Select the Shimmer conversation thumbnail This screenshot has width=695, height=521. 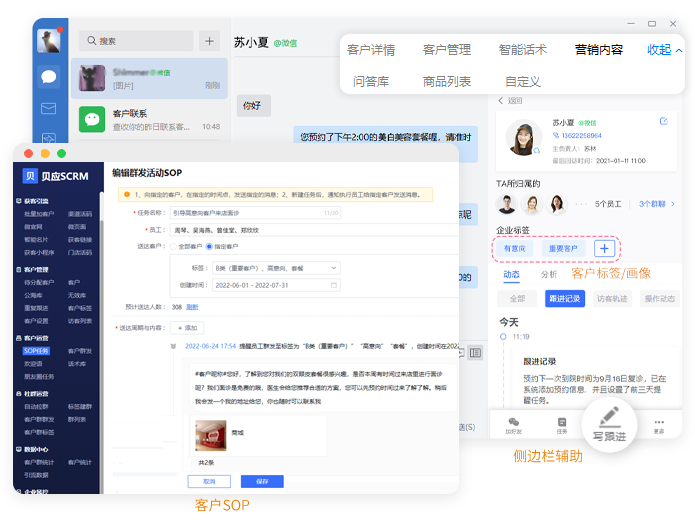coord(92,78)
